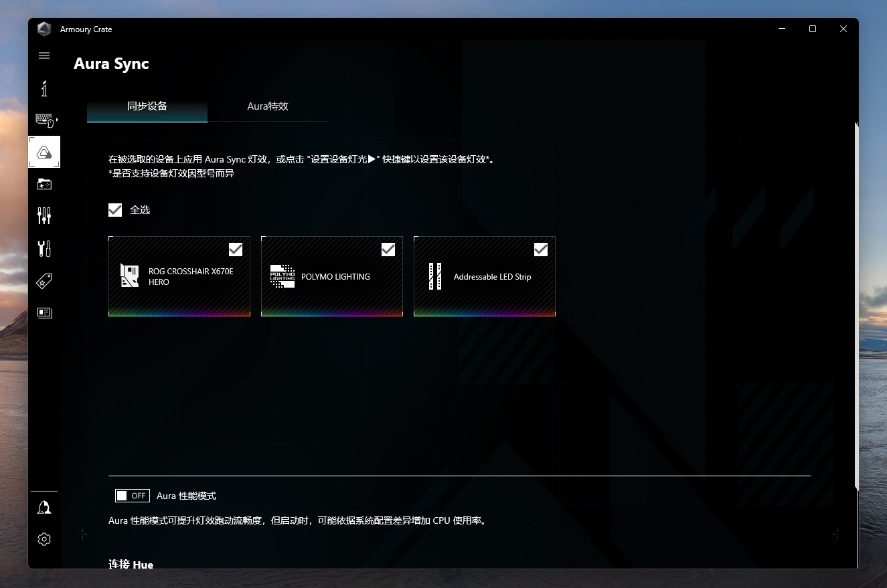Enable the Aura 性能模式 toggle
Screen dimensions: 887x588
[x=132, y=496]
